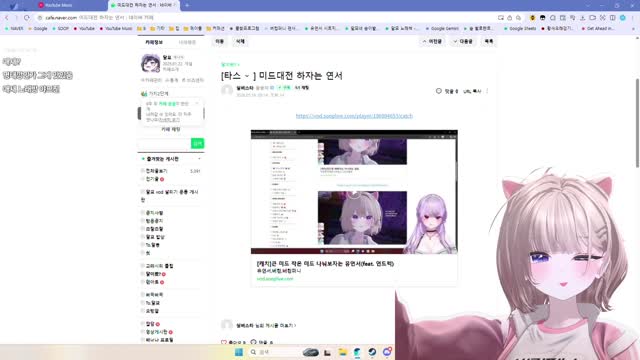
Task: Select the active Naver cafe browser tab
Action: [x=143, y=5]
